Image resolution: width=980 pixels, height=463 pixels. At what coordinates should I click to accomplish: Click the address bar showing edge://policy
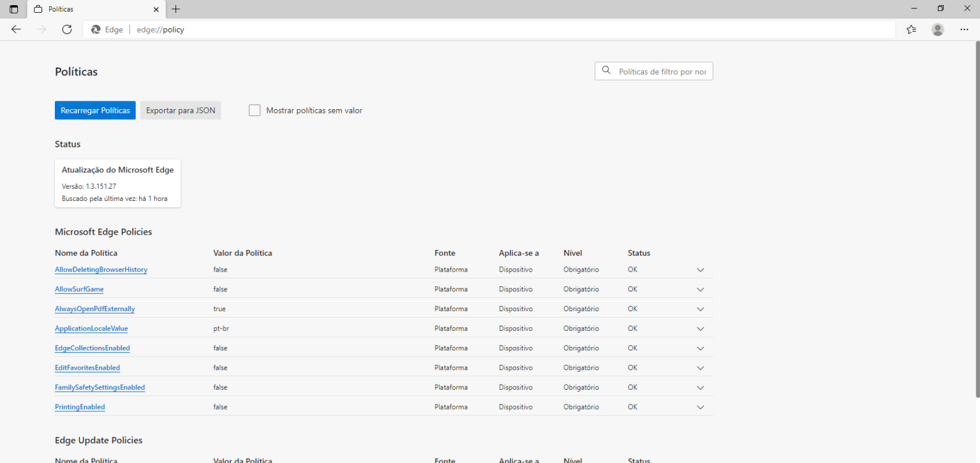pyautogui.click(x=160, y=29)
